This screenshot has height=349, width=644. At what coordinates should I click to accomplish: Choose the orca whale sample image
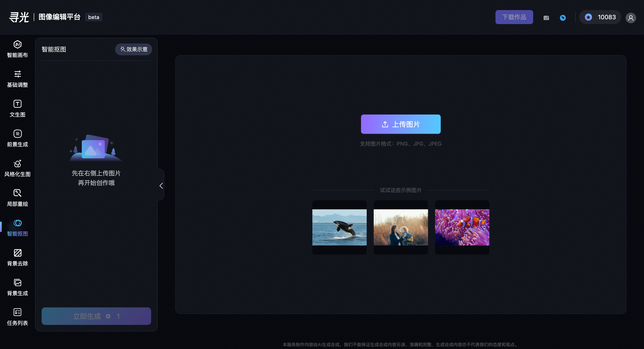click(339, 227)
